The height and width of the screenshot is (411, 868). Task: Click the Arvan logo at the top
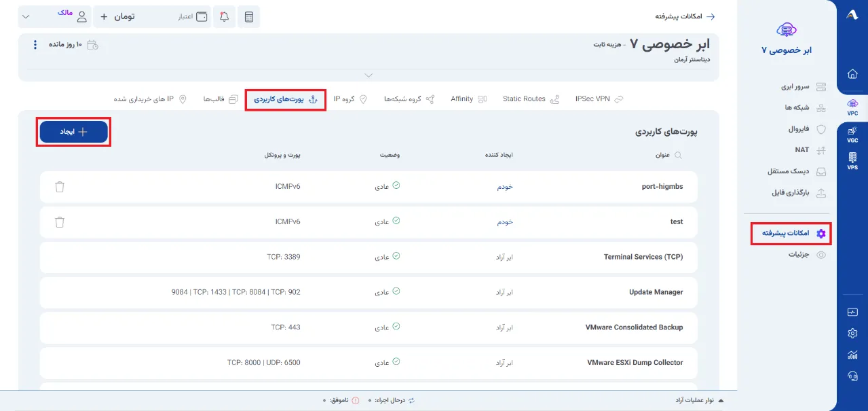852,15
